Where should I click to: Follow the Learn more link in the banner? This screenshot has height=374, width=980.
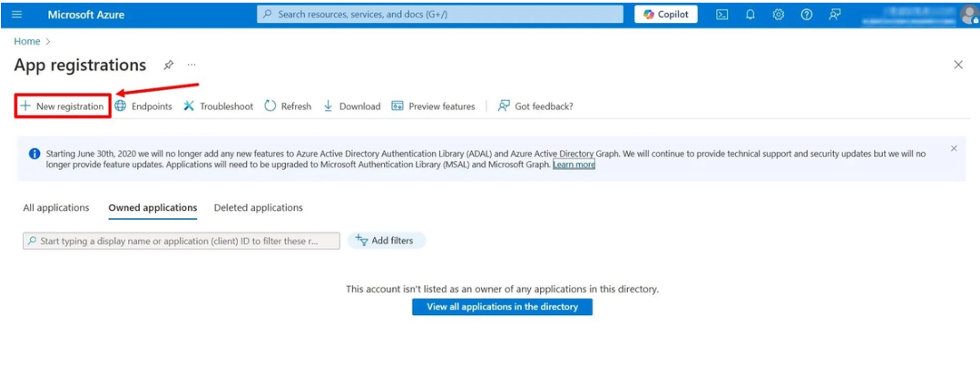(574, 165)
